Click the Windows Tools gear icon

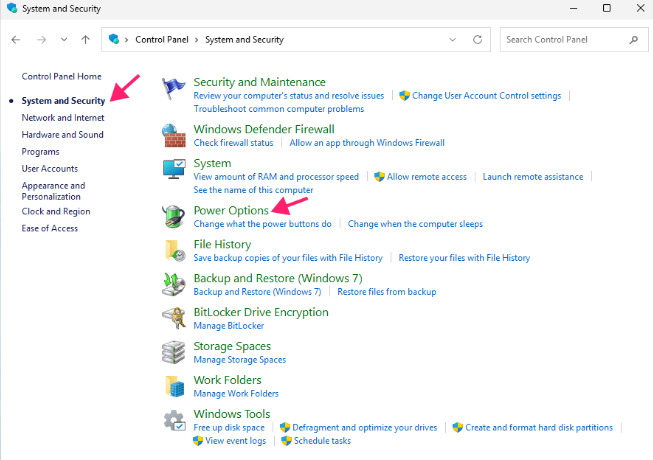174,420
